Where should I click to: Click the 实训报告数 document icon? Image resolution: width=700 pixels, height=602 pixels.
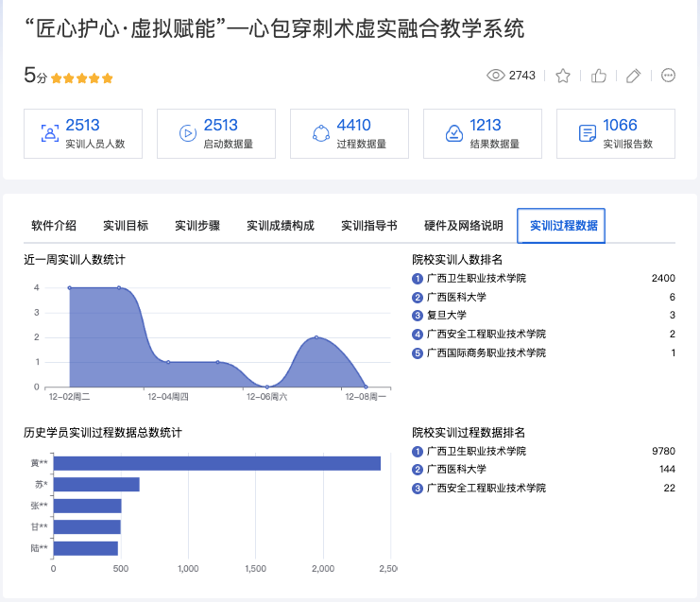pos(587,133)
